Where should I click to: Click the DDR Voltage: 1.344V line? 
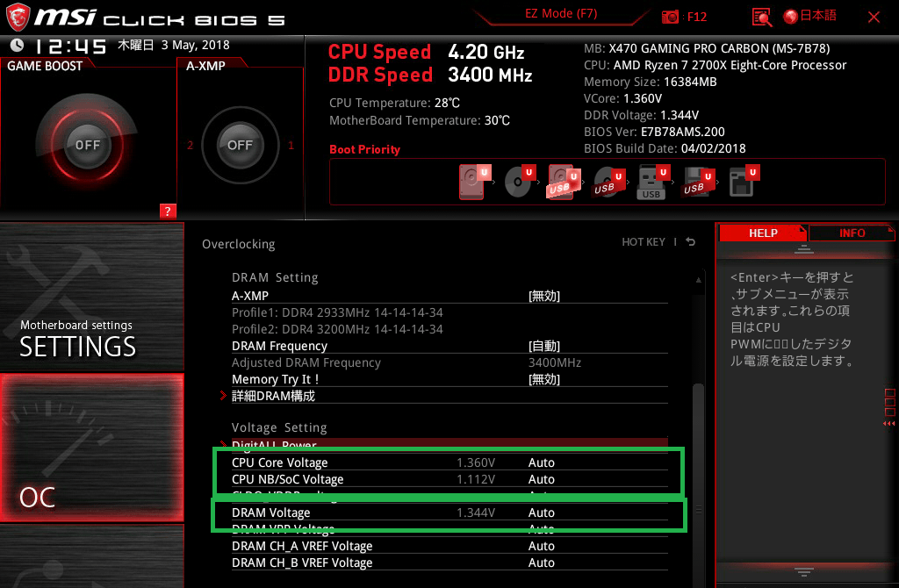pos(641,115)
